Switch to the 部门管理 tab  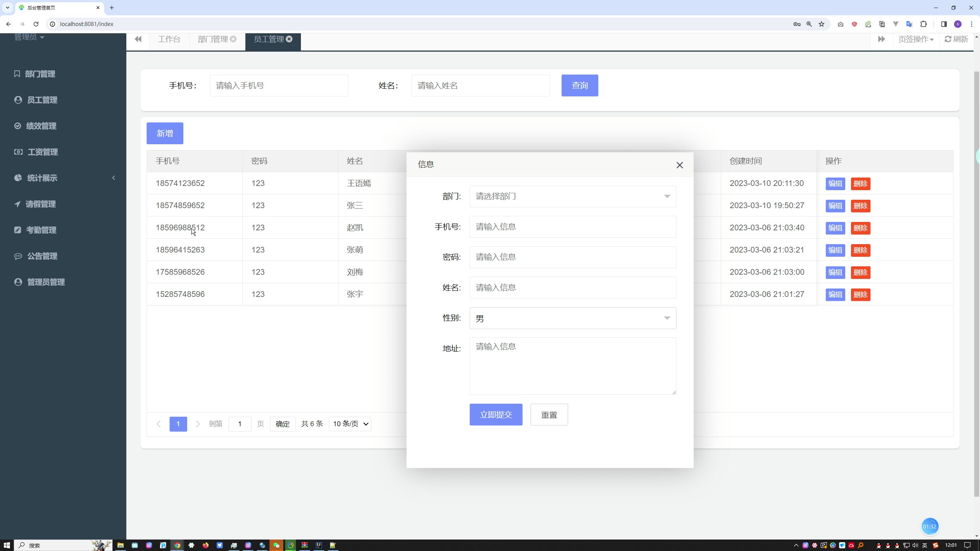pyautogui.click(x=213, y=39)
